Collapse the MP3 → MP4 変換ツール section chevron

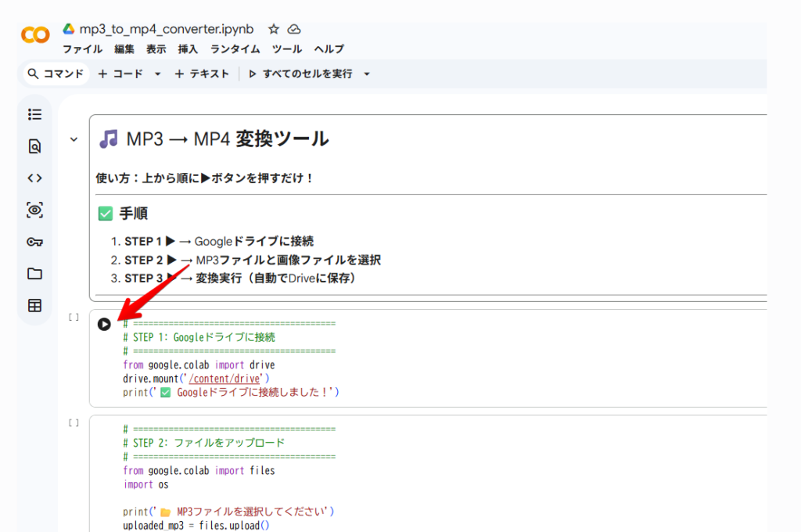(74, 139)
